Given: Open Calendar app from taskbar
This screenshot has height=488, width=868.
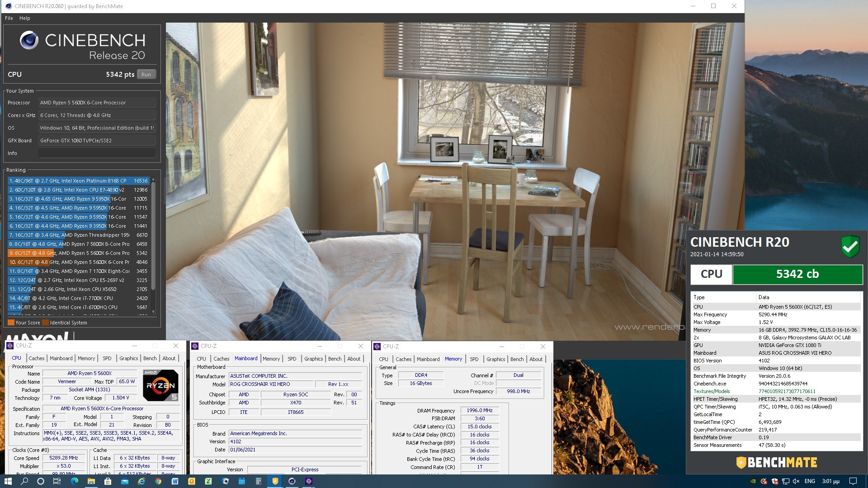Looking at the screenshot, I should tap(242, 481).
